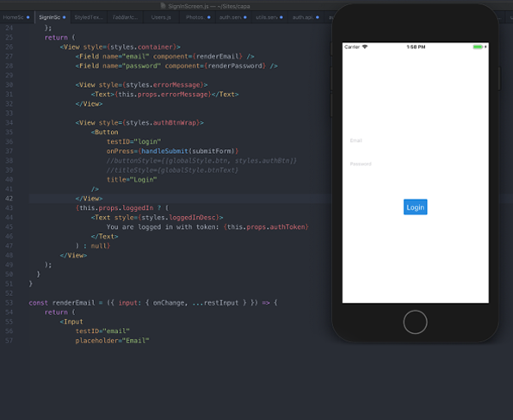513x420 pixels.
Task: Open the StyledTex... tab
Action: point(89,17)
